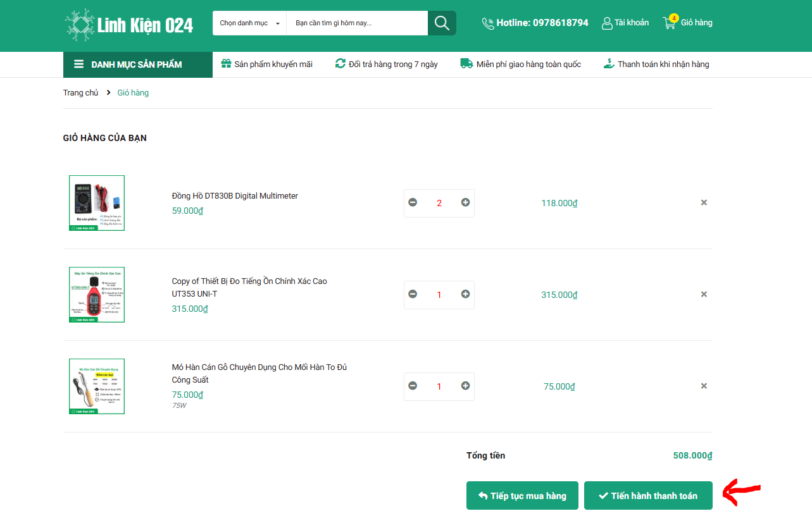This screenshot has width=812, height=523.
Task: Remove Mỏ Hàn Cán Gỗ from cart
Action: [704, 386]
